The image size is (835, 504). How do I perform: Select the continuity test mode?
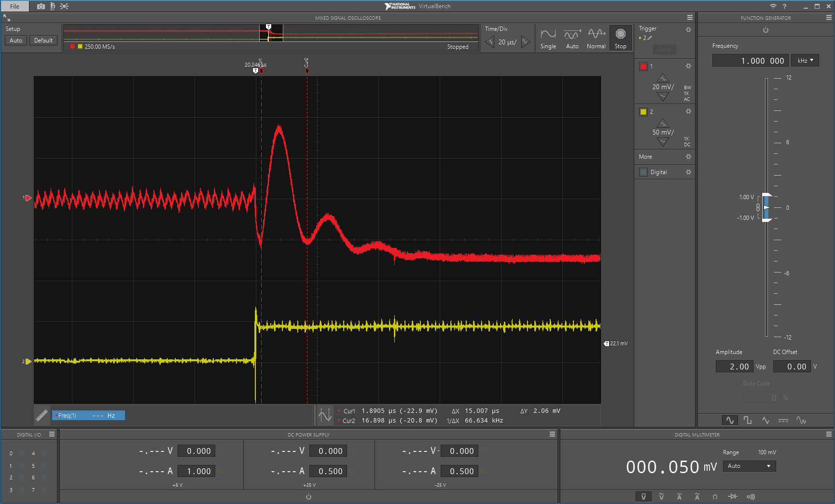pos(751,496)
